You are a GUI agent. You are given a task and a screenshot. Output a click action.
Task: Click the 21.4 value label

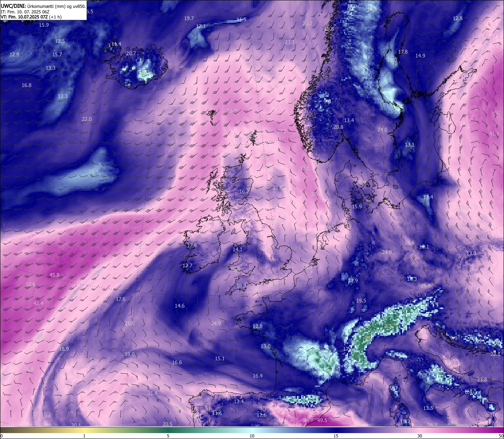point(152,393)
